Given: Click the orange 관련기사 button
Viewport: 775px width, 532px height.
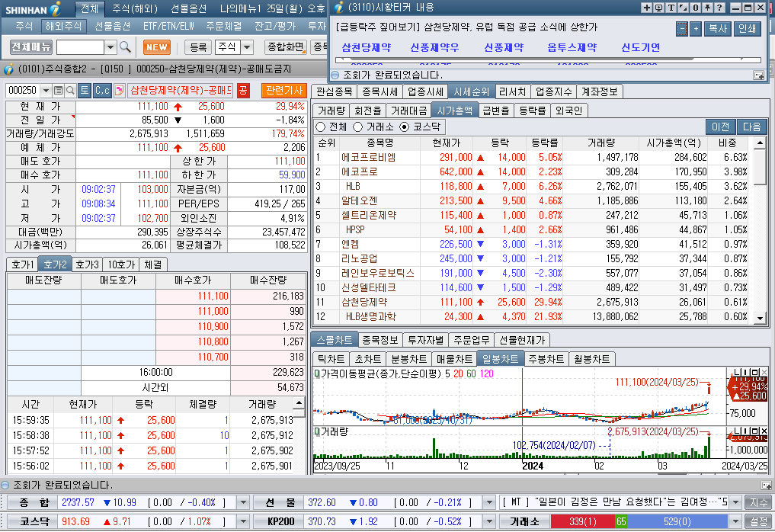Looking at the screenshot, I should [284, 91].
